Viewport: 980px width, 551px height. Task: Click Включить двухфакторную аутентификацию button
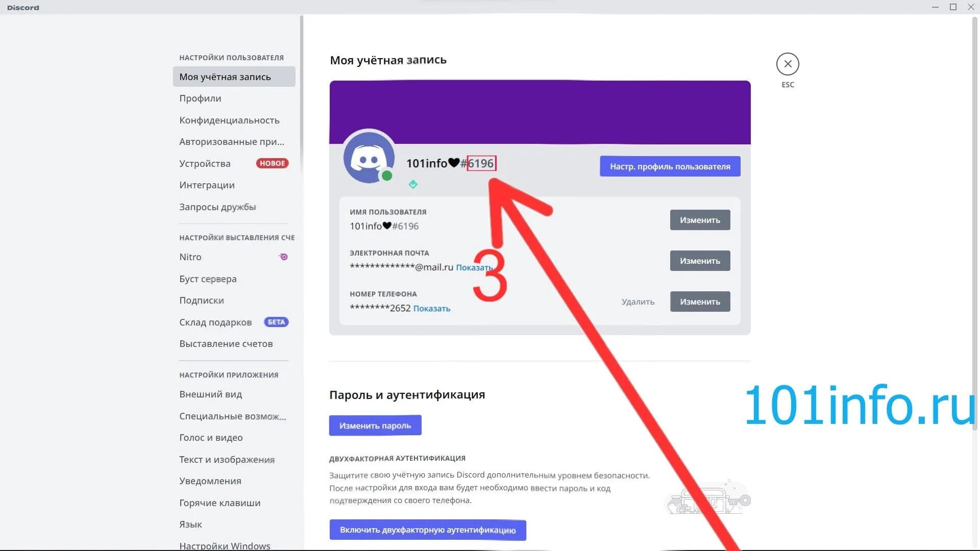pos(428,530)
